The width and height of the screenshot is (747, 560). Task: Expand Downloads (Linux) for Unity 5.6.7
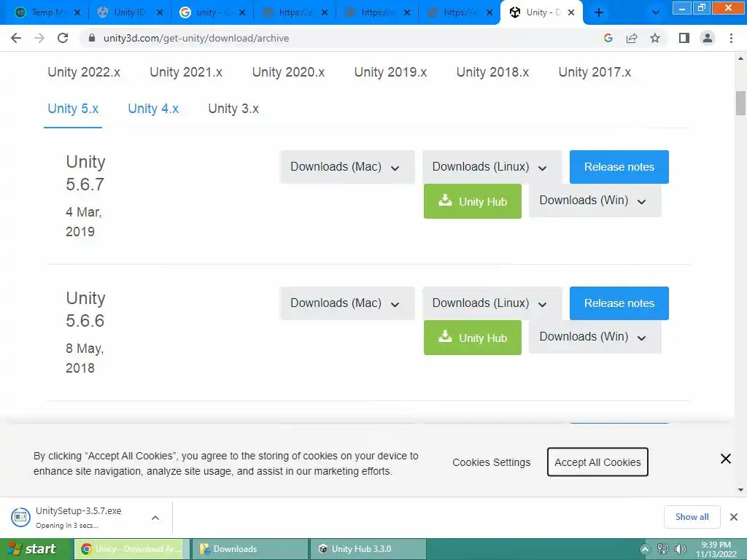point(492,167)
